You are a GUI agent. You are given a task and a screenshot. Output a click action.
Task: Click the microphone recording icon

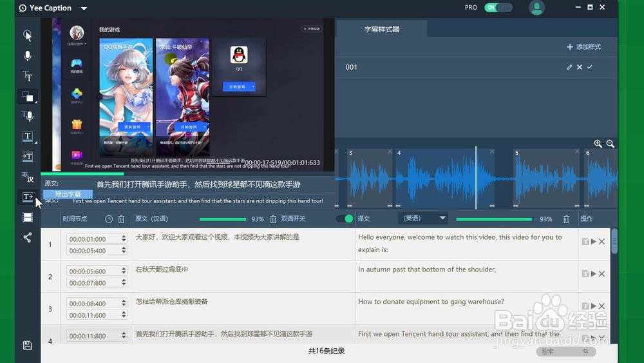(x=28, y=56)
